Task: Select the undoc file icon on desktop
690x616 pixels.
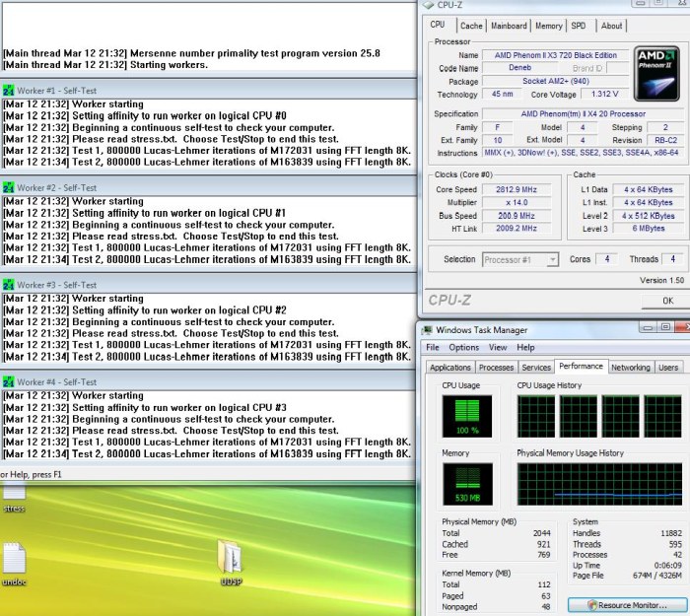Action: click(14, 565)
